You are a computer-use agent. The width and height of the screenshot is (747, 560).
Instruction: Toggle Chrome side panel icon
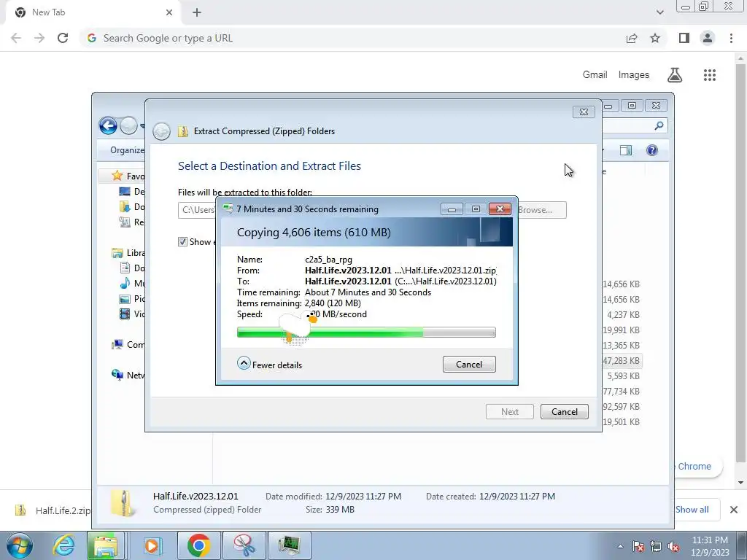[x=684, y=38]
